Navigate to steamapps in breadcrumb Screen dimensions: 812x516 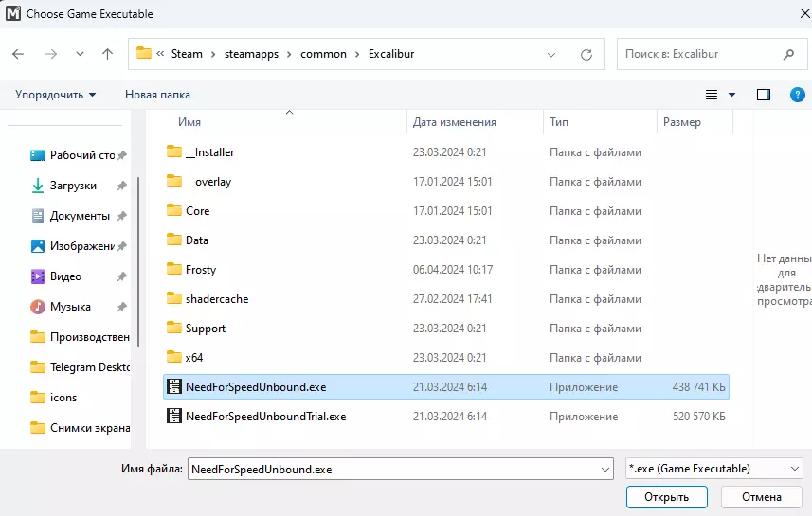tap(251, 54)
